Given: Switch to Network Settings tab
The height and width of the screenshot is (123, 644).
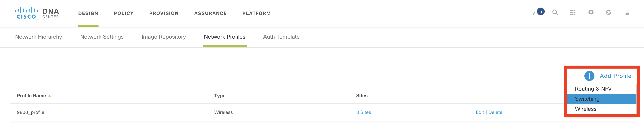Looking at the screenshot, I should click(x=102, y=37).
